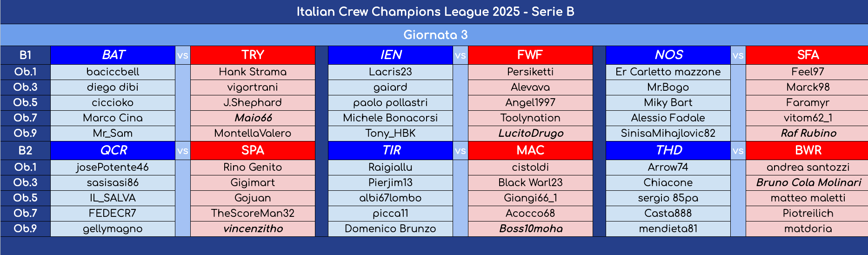Select the player cell LucitoDrugo
The image size is (868, 255).
530,134
